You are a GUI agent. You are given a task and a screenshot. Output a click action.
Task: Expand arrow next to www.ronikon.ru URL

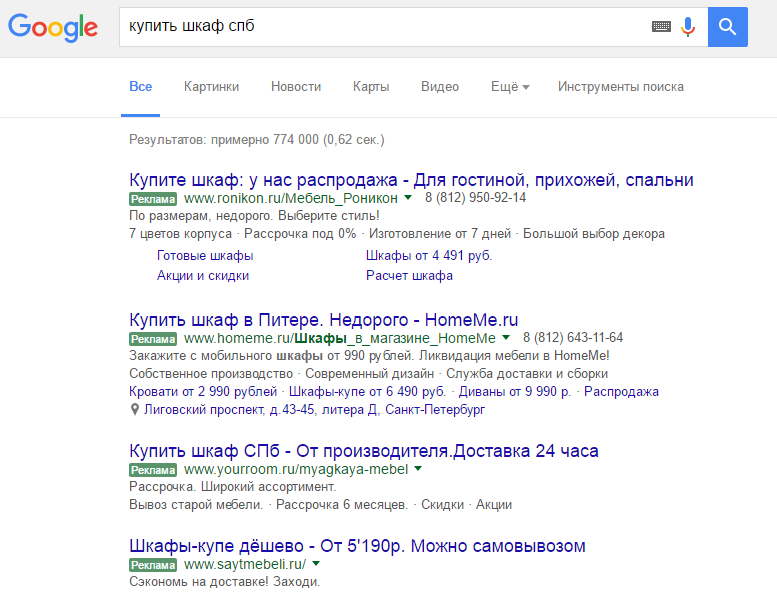click(x=408, y=198)
